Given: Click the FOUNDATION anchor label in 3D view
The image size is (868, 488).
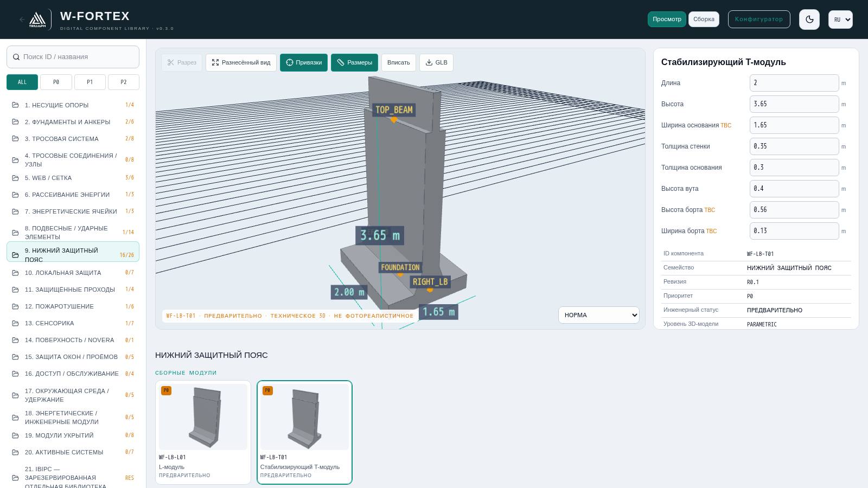Looking at the screenshot, I should (400, 267).
